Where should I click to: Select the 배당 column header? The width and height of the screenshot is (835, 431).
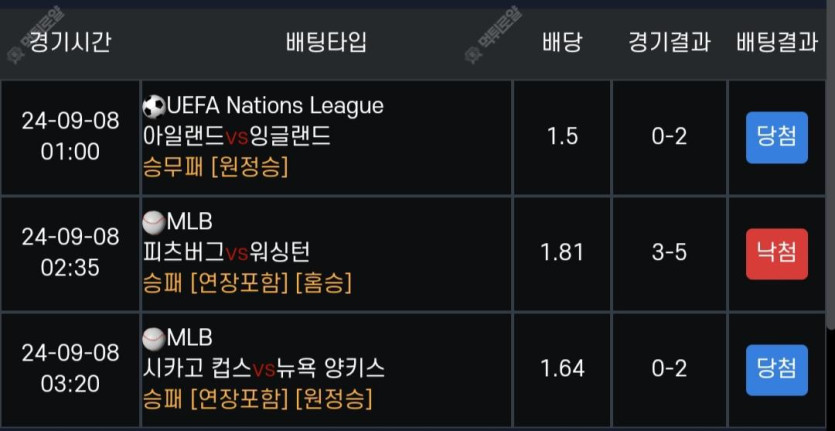coord(562,42)
